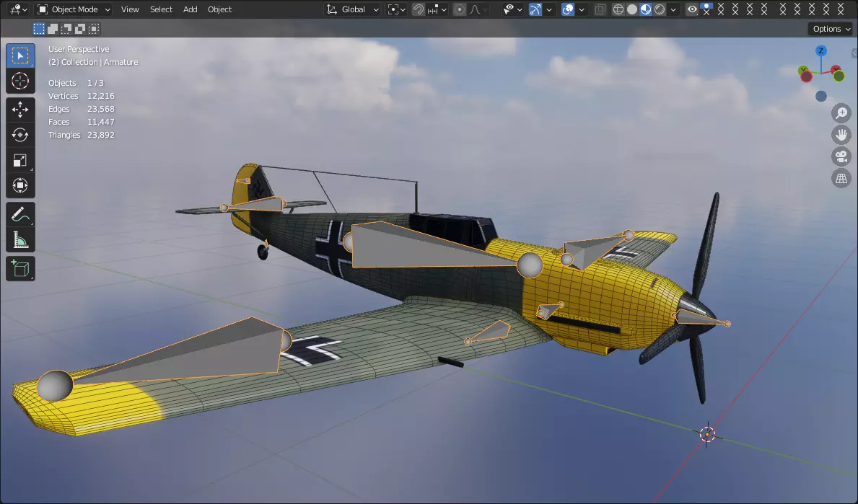The height and width of the screenshot is (504, 858).
Task: Click the 3D cursor crosshair in viewport
Action: [707, 434]
